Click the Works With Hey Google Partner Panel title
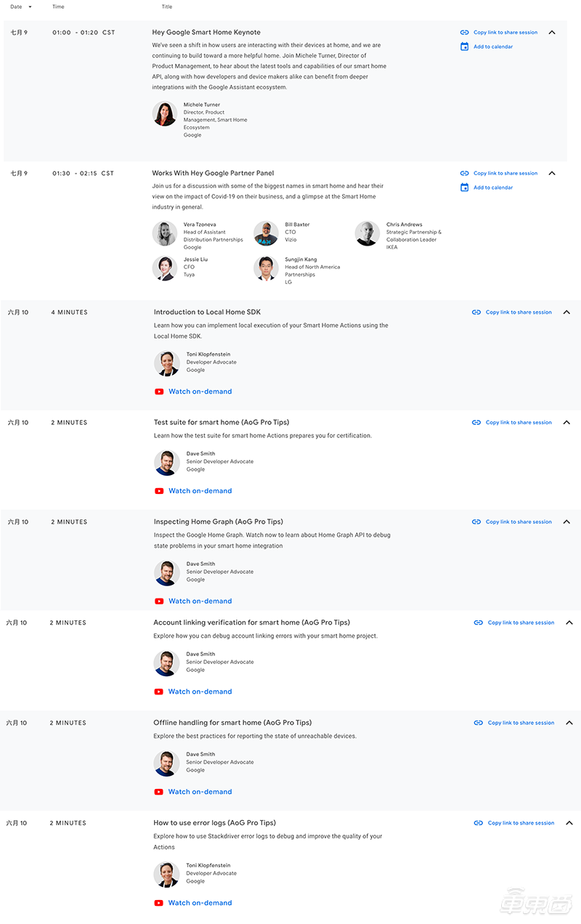This screenshot has width=581, height=924. [x=213, y=174]
